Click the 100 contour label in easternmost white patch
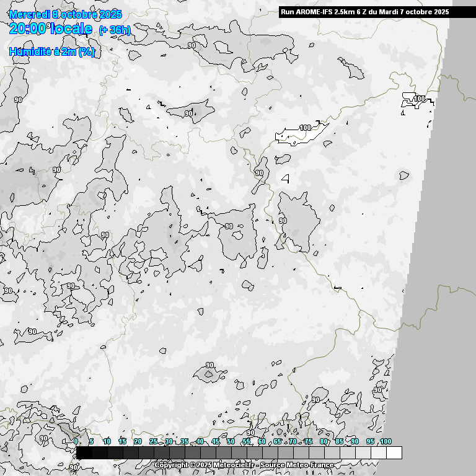 [420, 99]
